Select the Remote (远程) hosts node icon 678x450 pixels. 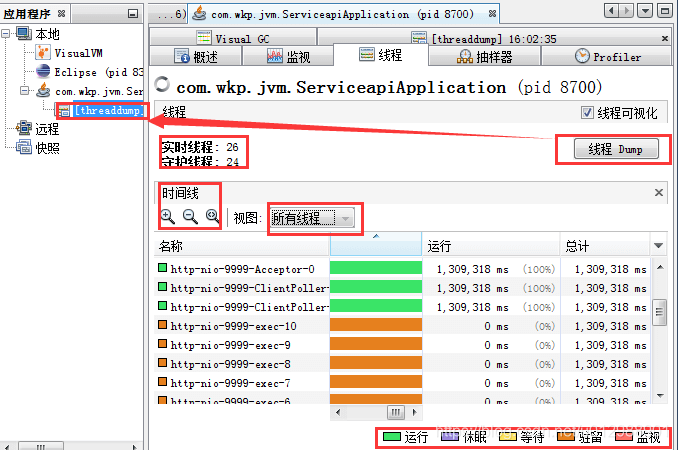click(24, 128)
